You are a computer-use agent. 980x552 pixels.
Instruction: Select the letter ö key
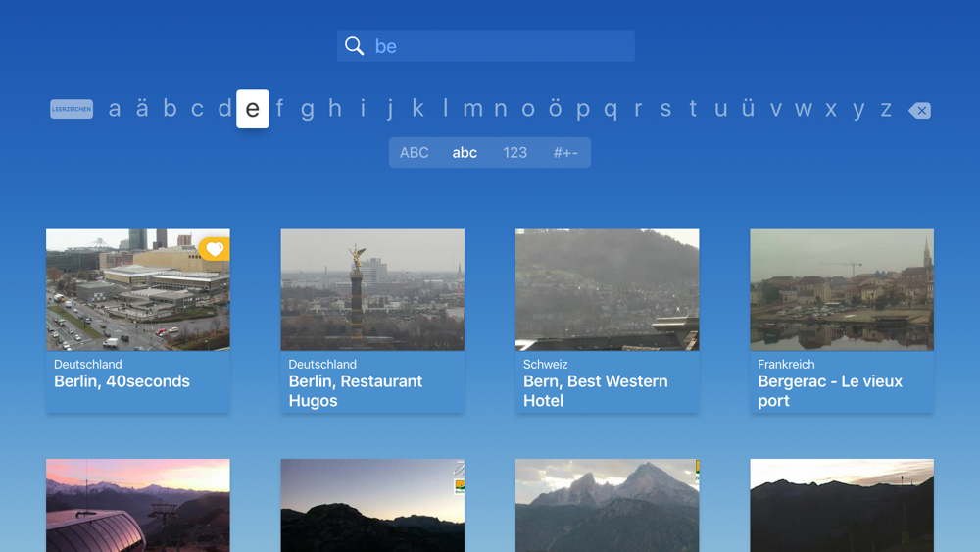pos(555,109)
